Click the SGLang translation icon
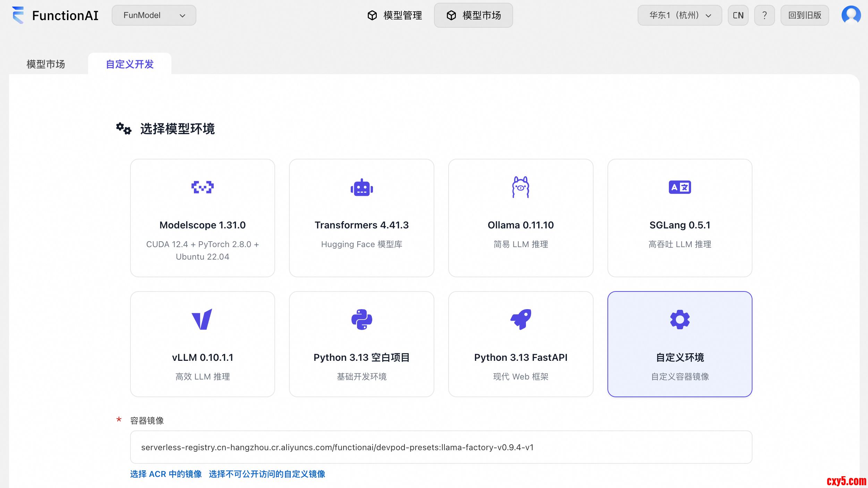 (680, 187)
